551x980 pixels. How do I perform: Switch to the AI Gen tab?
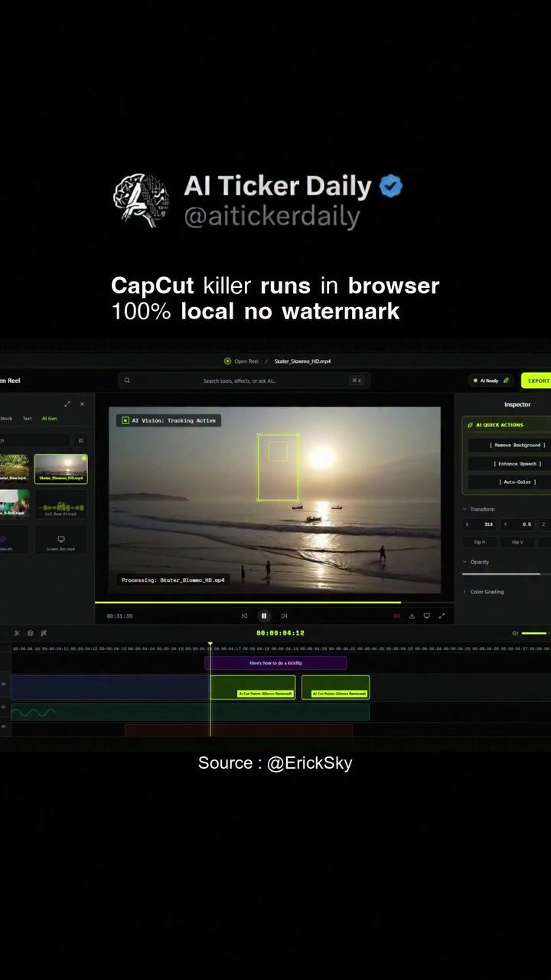(49, 419)
